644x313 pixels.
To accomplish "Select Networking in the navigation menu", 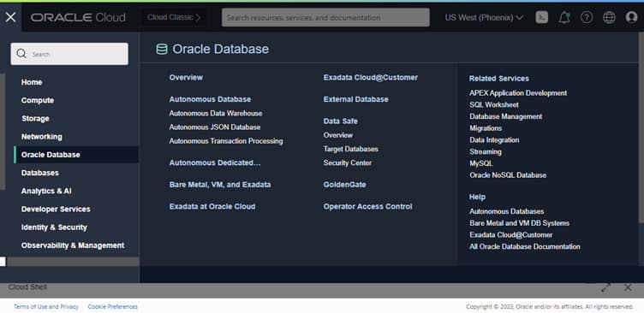I will point(41,137).
